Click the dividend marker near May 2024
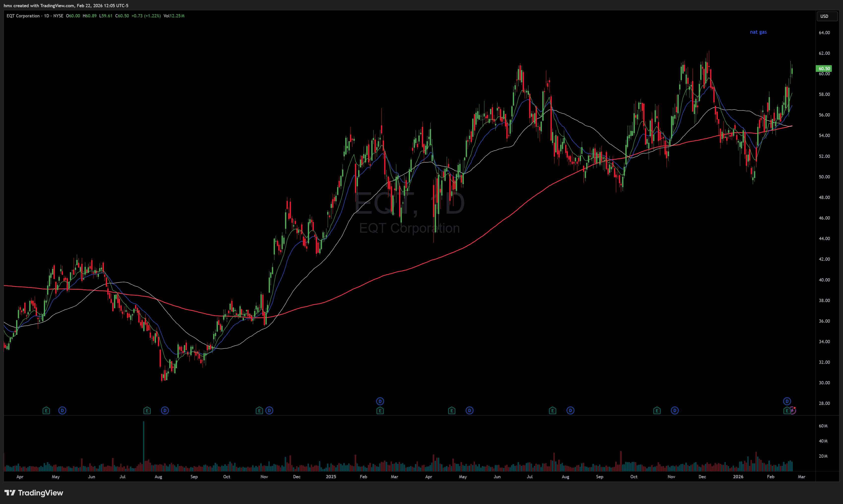The width and height of the screenshot is (843, 504). point(62,411)
